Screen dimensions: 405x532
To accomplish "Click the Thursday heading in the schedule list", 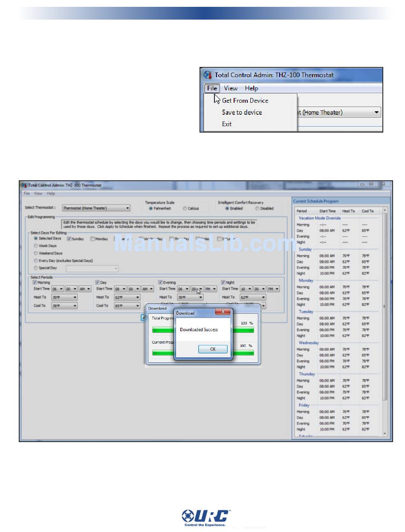I will (x=307, y=374).
